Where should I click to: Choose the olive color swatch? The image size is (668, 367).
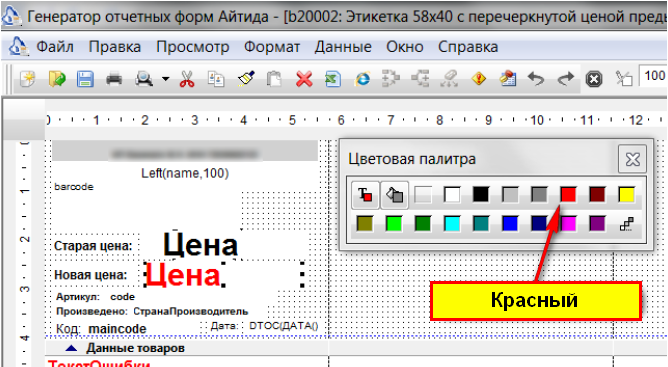click(x=365, y=224)
